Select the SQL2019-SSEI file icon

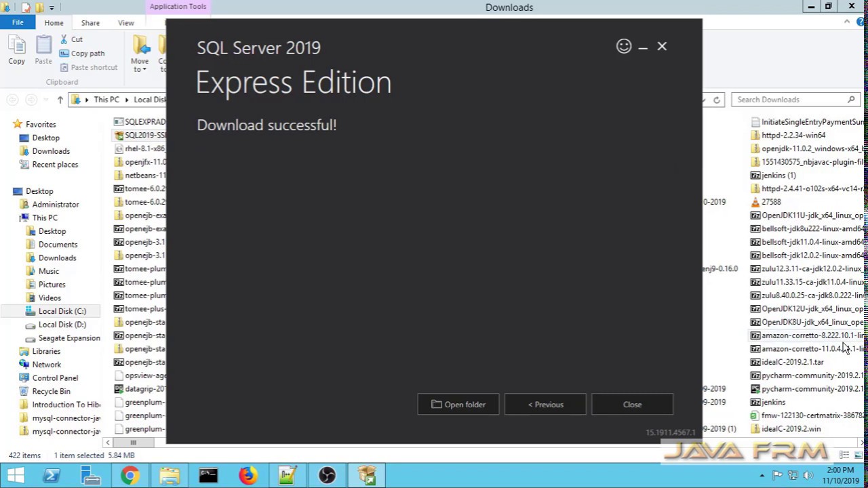119,135
